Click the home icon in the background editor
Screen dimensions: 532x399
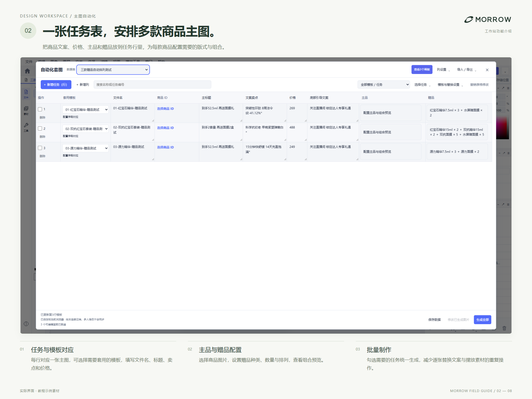27,71
